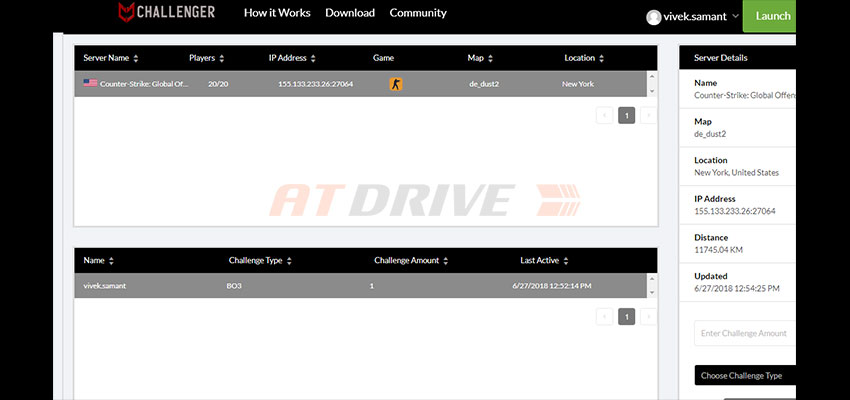The height and width of the screenshot is (400, 850).
Task: Click the BO3 challenge type cell
Action: pyautogui.click(x=234, y=286)
